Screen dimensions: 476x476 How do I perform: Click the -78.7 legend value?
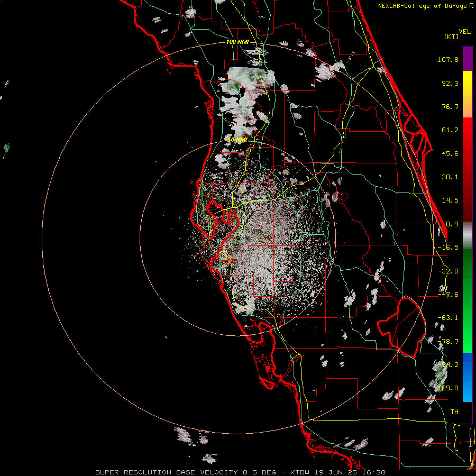point(448,342)
